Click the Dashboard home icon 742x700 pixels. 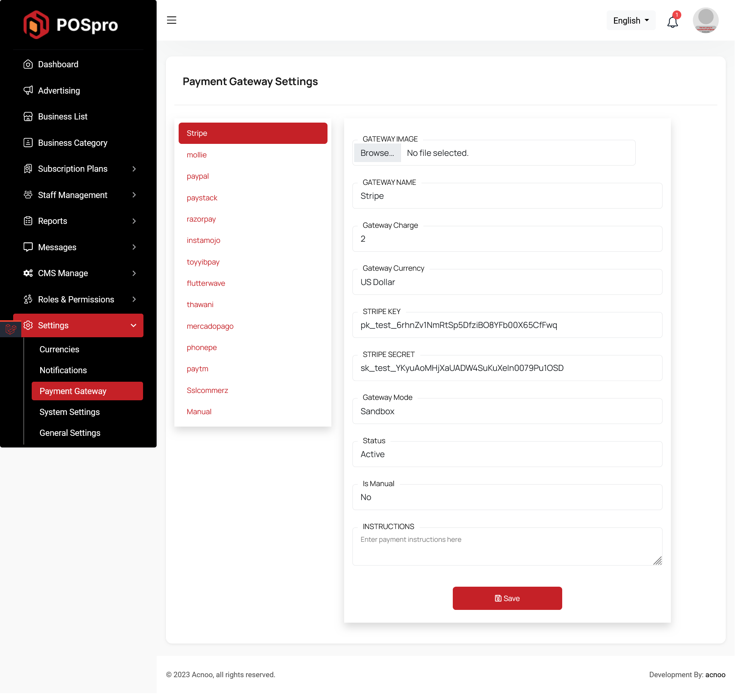tap(28, 64)
